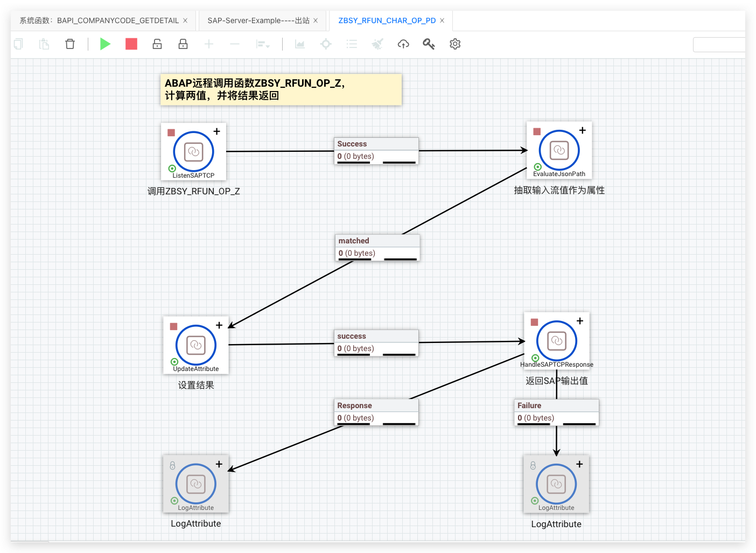Click the cloud upload icon
Screen dimensions: 756x553
click(403, 44)
